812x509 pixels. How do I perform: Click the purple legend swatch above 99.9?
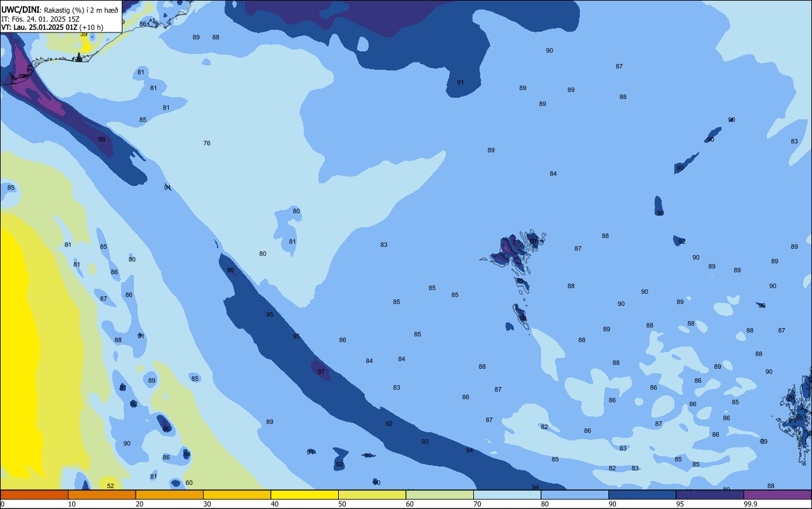(778, 494)
